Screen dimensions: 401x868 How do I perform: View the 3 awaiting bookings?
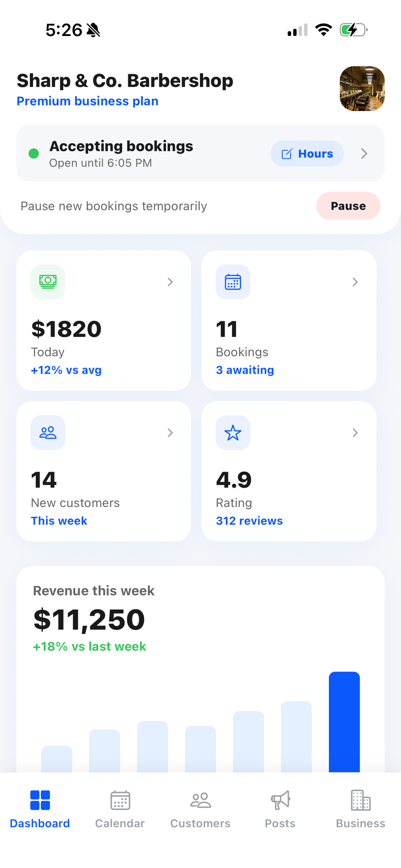[x=245, y=370]
